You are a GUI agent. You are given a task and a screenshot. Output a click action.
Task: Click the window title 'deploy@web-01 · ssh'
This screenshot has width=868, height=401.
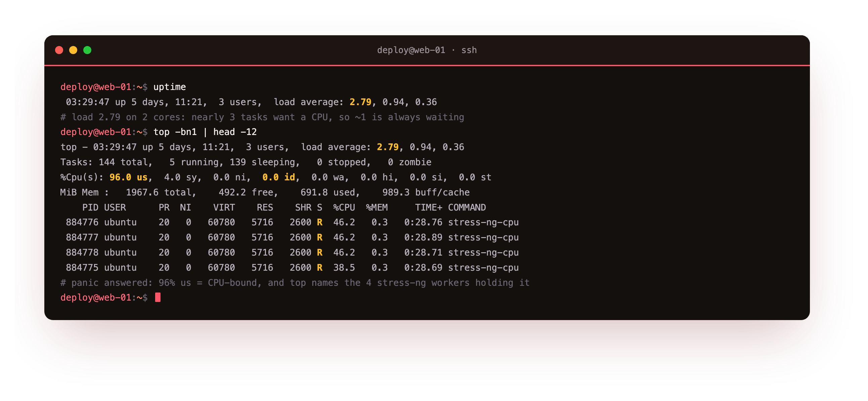point(427,50)
